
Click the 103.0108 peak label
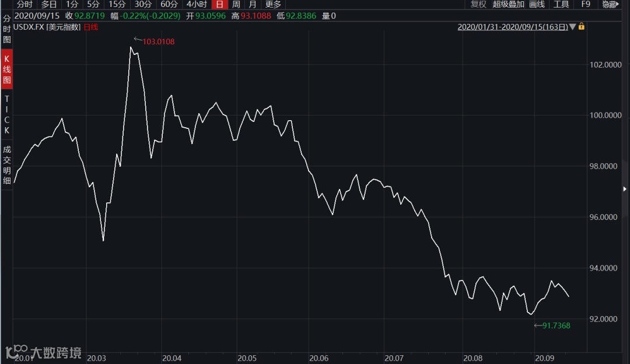coord(158,41)
